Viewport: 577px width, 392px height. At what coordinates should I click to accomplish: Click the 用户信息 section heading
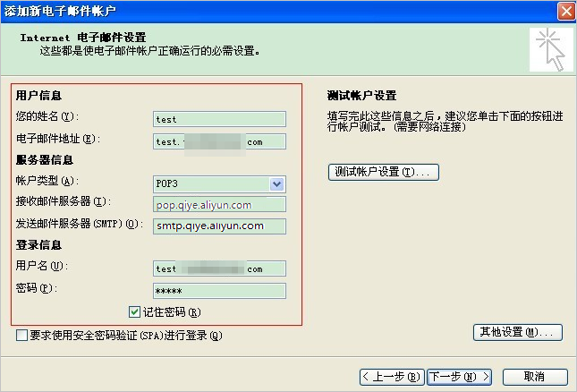38,96
